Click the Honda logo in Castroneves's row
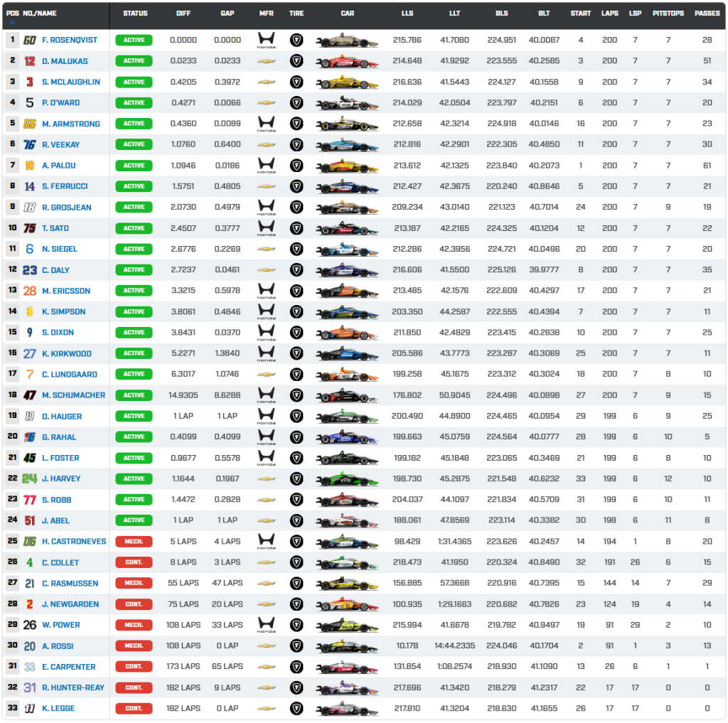The image size is (728, 723). pyautogui.click(x=267, y=541)
